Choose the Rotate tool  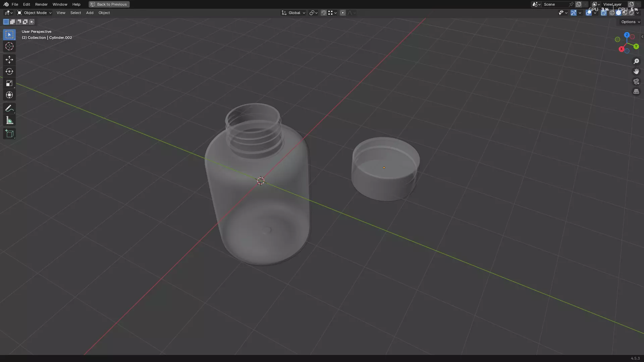point(9,71)
